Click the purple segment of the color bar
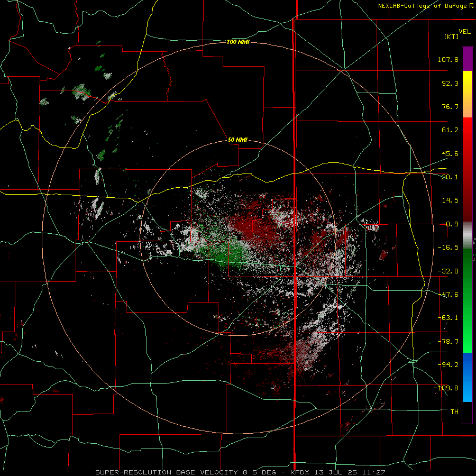Viewport: 476px width, 476px height. pyautogui.click(x=467, y=59)
